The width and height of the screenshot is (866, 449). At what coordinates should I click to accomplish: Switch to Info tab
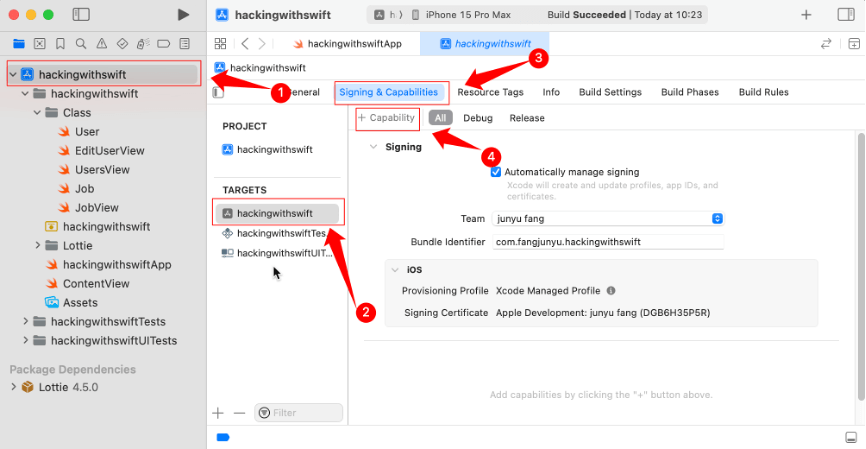point(551,92)
